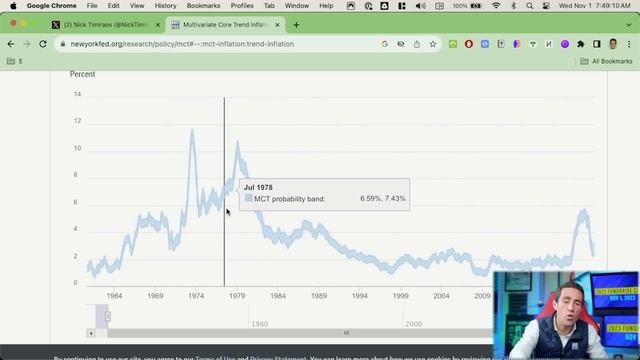Go back to previous page
640x360 pixels.
[x=11, y=44]
